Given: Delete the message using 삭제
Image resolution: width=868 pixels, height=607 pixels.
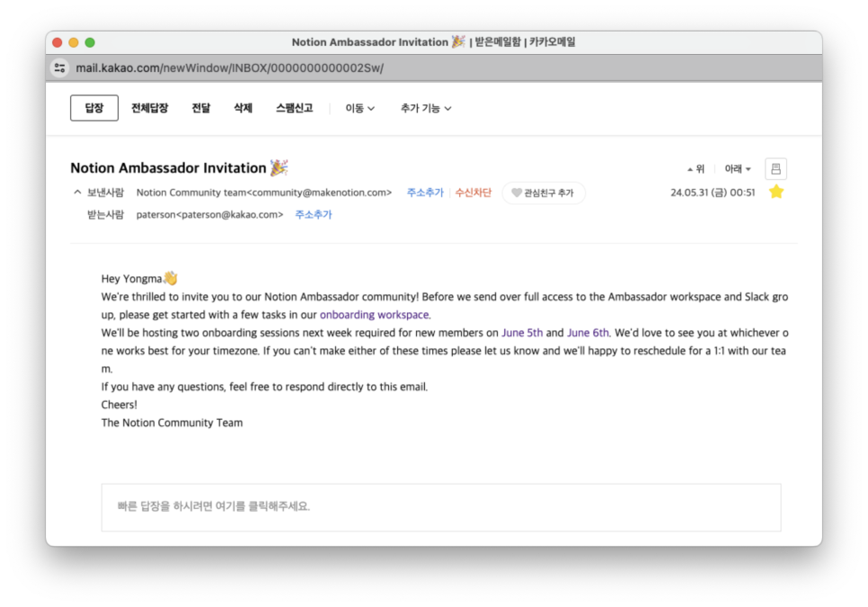Looking at the screenshot, I should (x=243, y=108).
